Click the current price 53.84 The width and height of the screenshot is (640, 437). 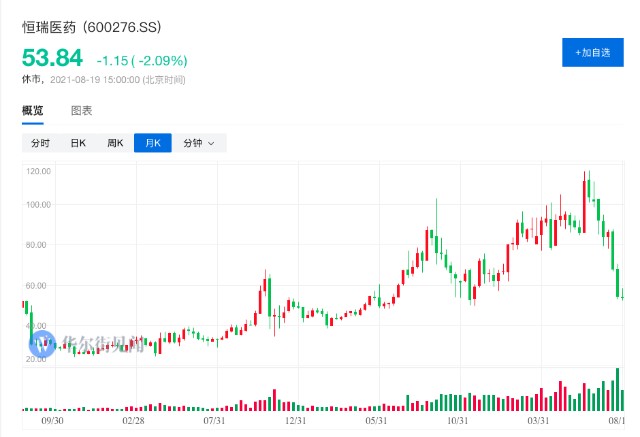52,58
